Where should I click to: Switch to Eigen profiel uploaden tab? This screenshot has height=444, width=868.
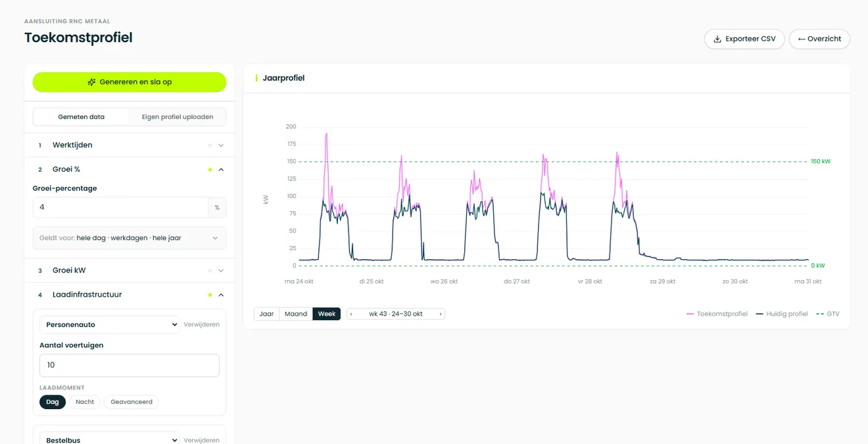tap(178, 117)
